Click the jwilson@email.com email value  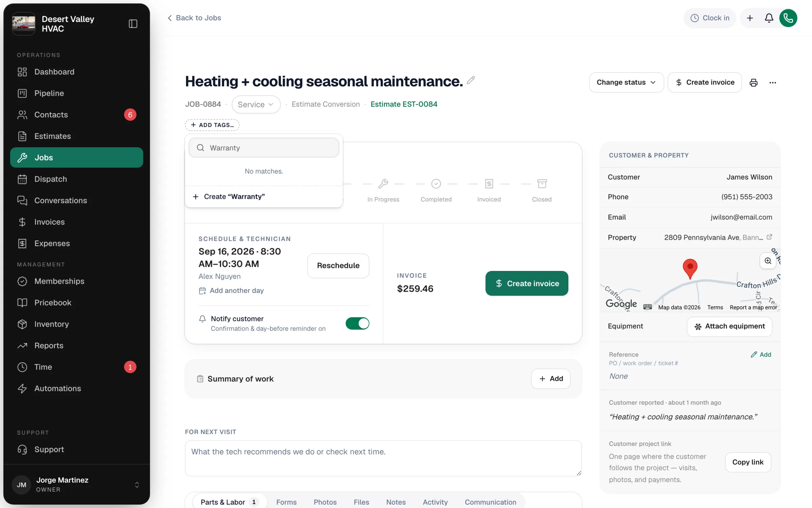741,217
